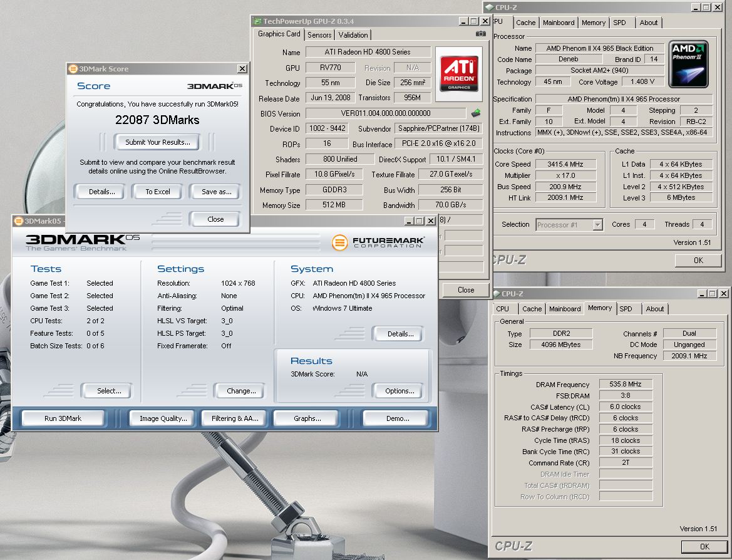The image size is (732, 560).
Task: Click Device ID field 1002 - 9442
Action: click(327, 128)
